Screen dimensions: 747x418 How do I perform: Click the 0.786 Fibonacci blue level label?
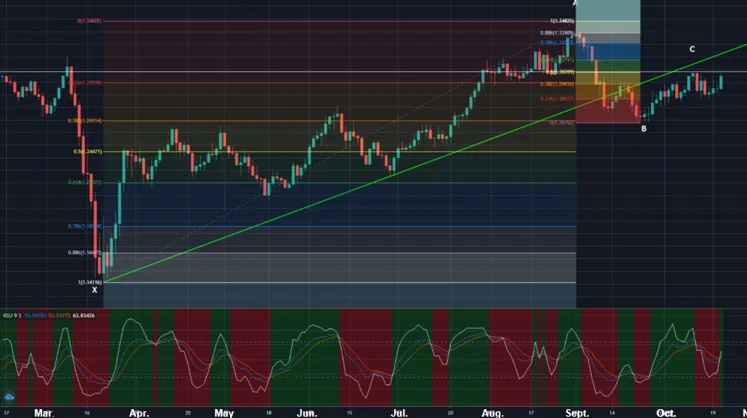pyautogui.click(x=85, y=226)
